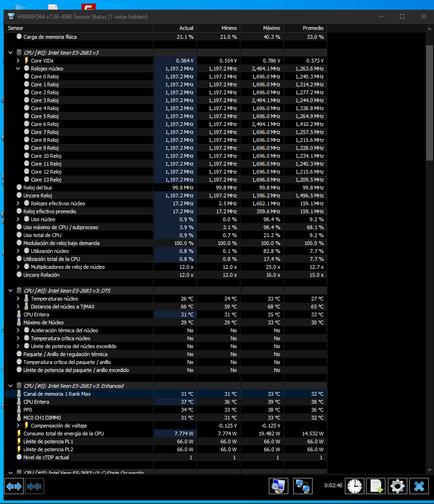This screenshot has height=504, width=434.
Task: Expand Distancia del núcleo a TjMAX
Action: [18, 307]
